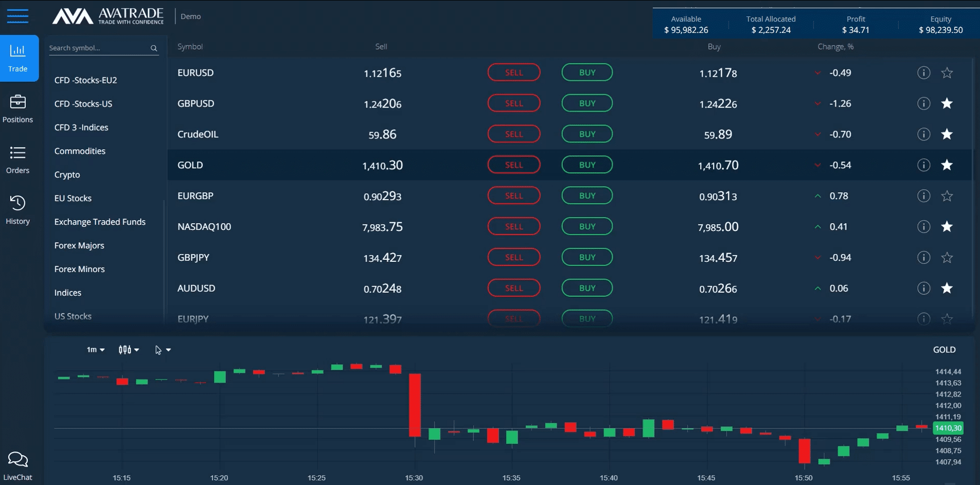Add EURGBP to favorites star
The width and height of the screenshot is (980, 485).
(947, 196)
